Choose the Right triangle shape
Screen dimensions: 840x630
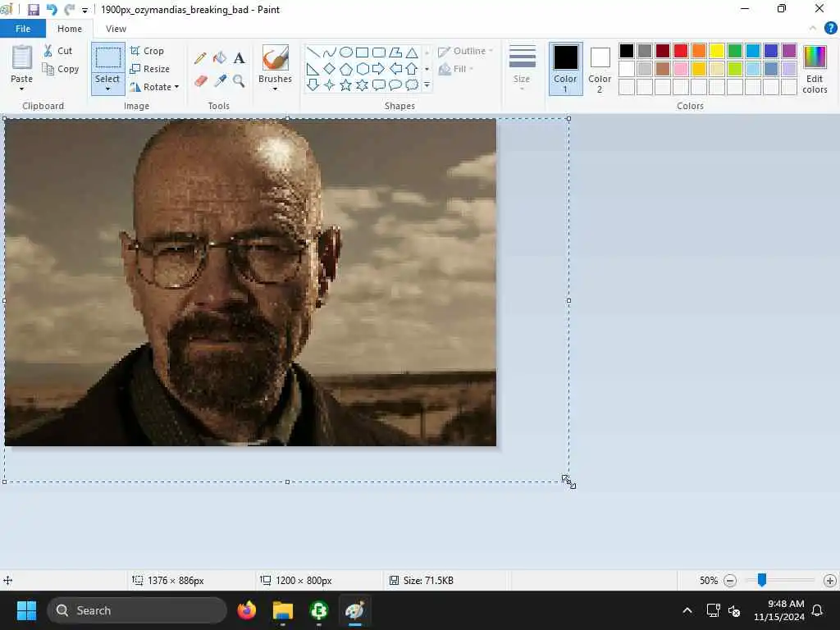click(x=313, y=69)
